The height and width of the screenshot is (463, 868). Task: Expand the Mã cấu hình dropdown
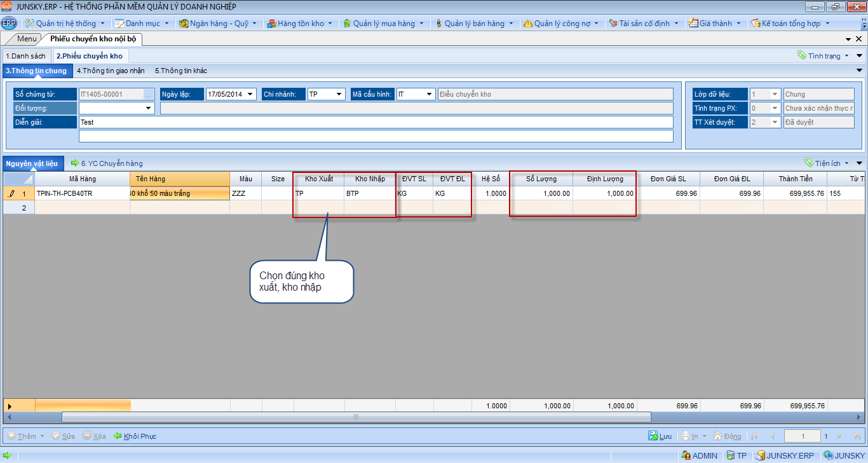click(x=430, y=94)
